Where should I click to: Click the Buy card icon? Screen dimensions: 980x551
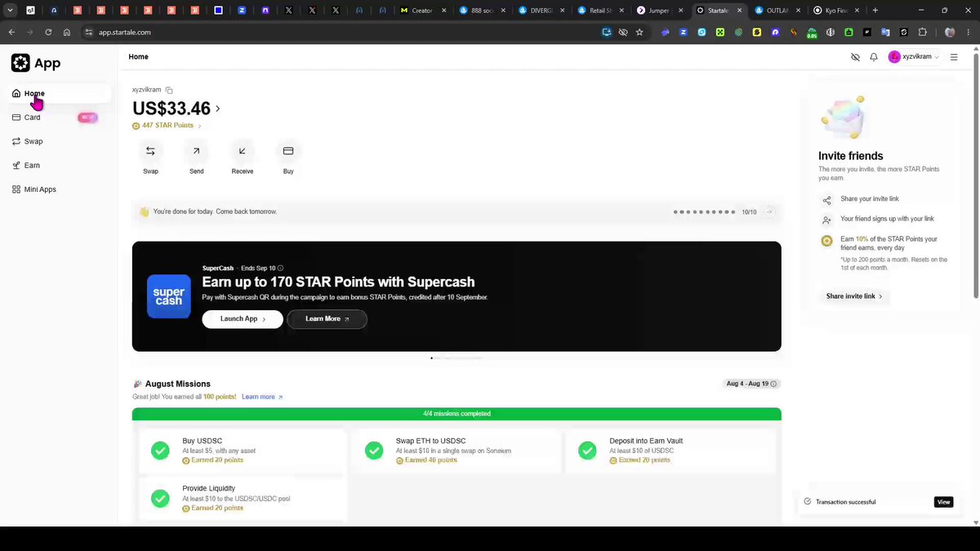(x=288, y=151)
